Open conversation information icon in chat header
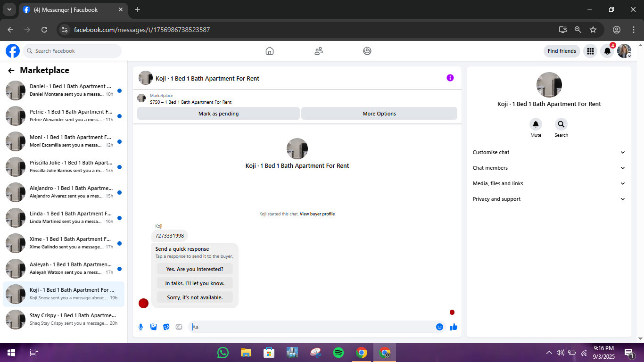644x362 pixels. [450, 78]
